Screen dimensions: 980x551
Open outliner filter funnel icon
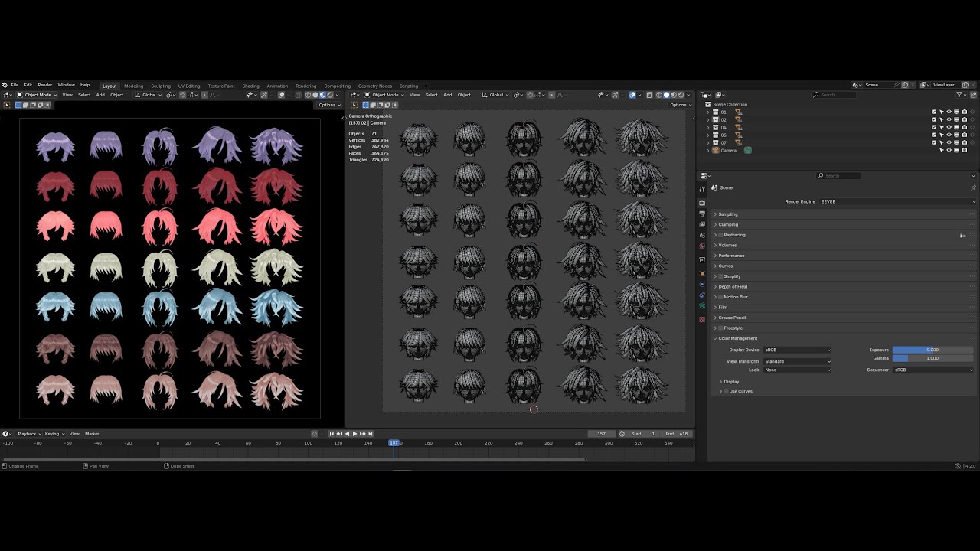pos(959,95)
